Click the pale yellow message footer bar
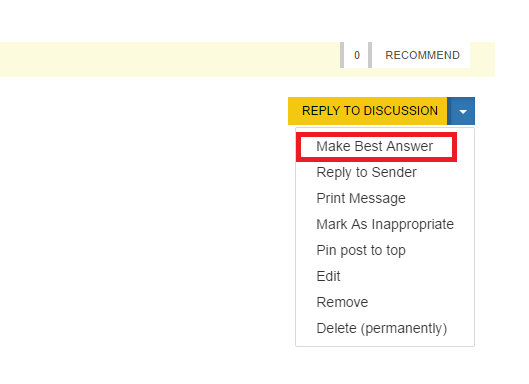Image resolution: width=529 pixels, height=384 pixels. pyautogui.click(x=169, y=59)
